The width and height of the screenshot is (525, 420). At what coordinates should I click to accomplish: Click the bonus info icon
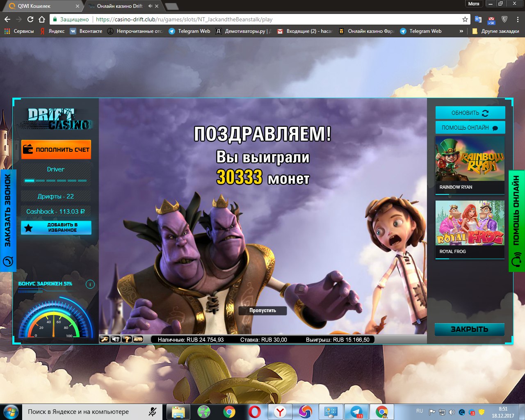90,284
